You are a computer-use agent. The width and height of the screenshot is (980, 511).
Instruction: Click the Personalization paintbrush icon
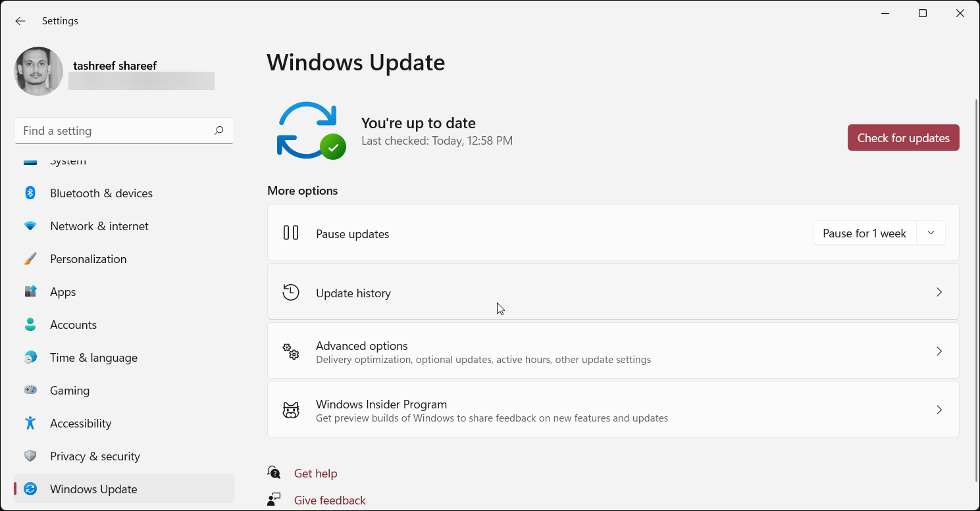(30, 258)
